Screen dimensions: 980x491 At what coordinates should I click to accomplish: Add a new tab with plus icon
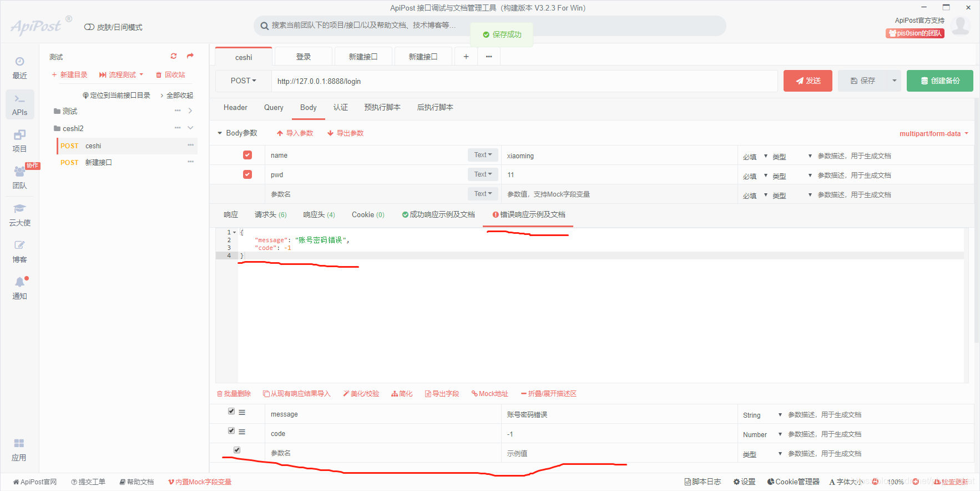(466, 57)
